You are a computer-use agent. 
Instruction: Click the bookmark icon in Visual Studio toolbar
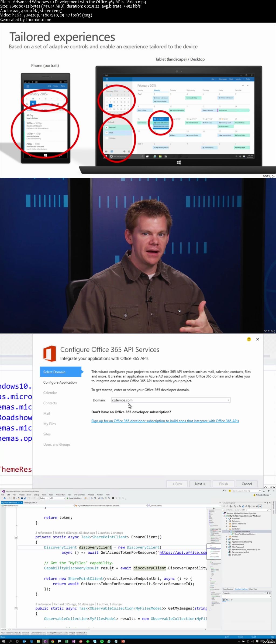click(113, 498)
